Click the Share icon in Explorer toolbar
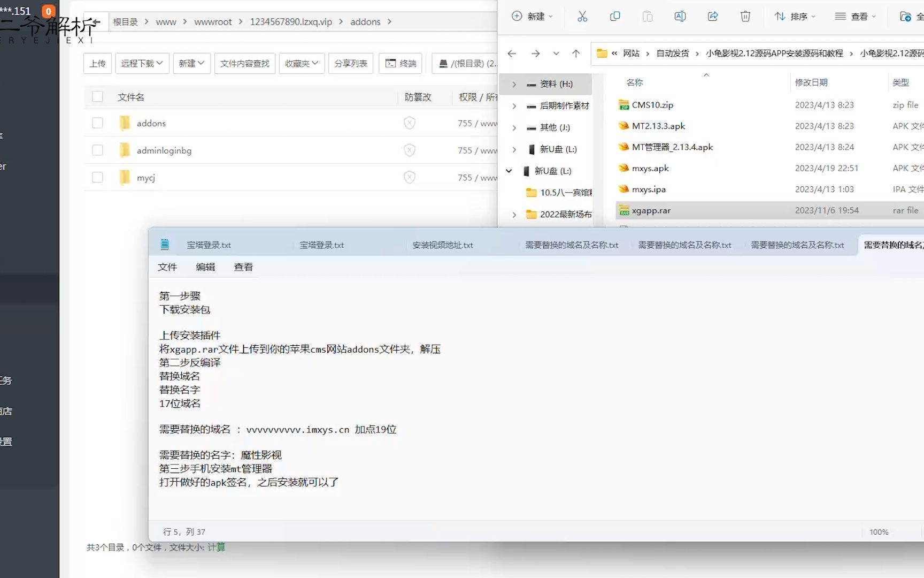 point(713,17)
